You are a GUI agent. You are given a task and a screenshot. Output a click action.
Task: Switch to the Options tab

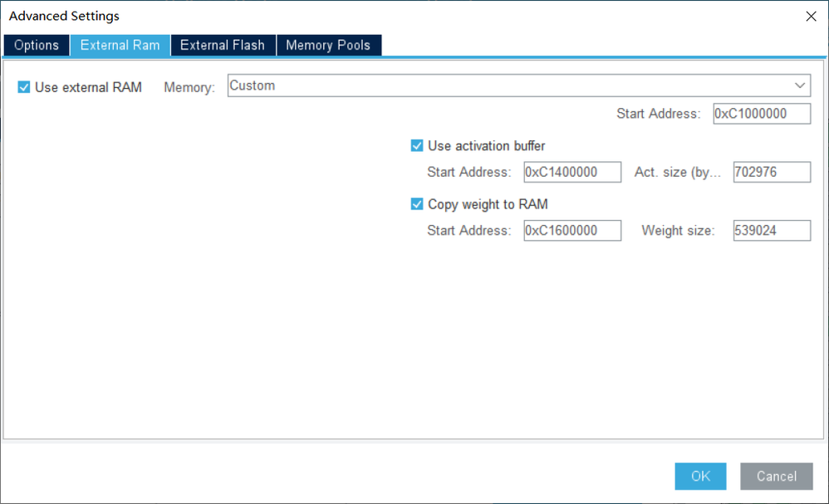tap(37, 46)
